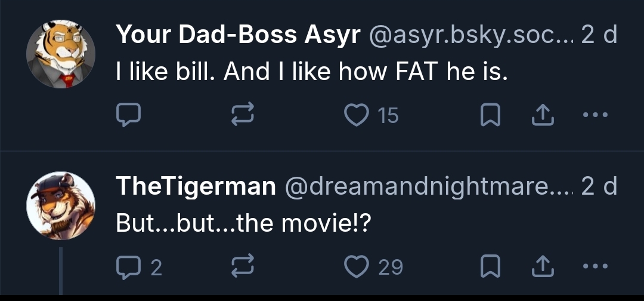Share Asyr's post about bill

coord(540,115)
